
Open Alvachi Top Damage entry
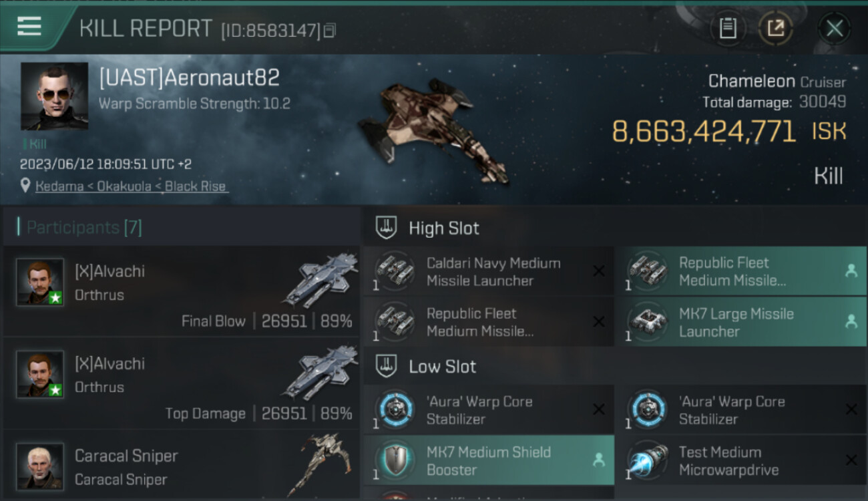(x=182, y=383)
